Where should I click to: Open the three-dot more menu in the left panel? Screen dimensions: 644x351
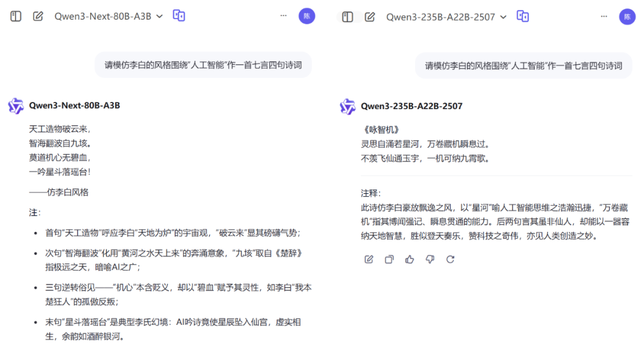tap(283, 16)
